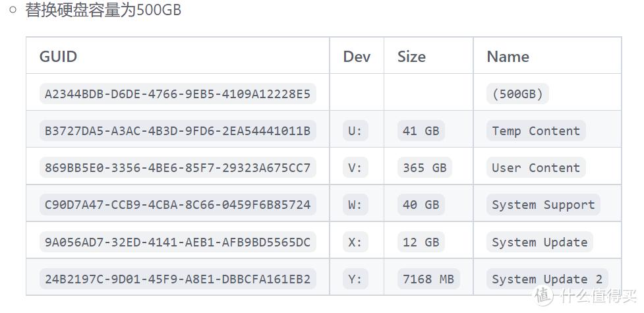Click the 7168 MB size value
This screenshot has width=644, height=313.
(x=428, y=279)
